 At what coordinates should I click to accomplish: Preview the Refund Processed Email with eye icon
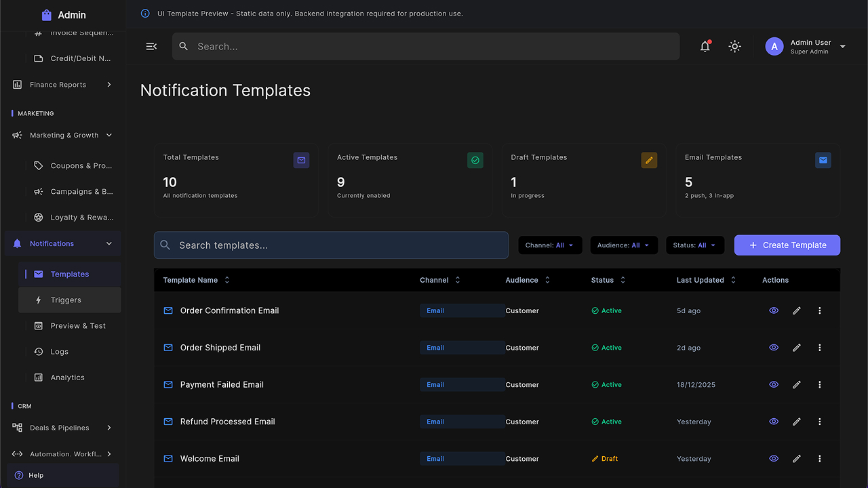click(774, 422)
